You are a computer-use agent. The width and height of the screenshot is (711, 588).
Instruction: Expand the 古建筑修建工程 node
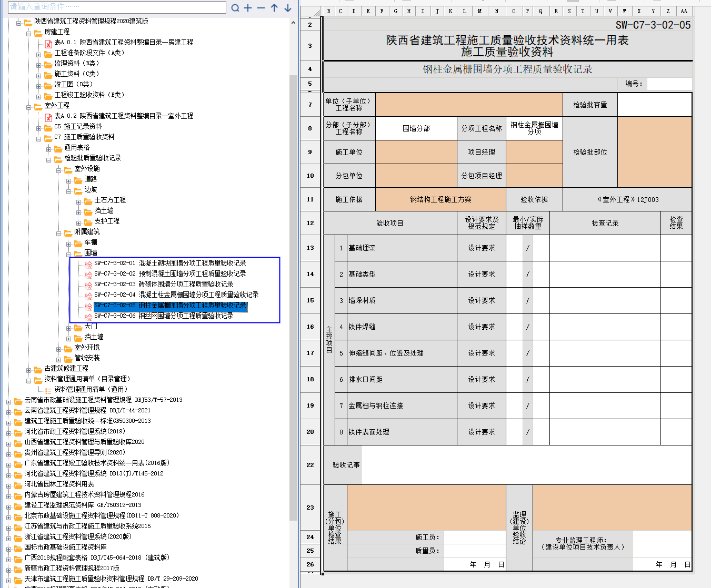pyautogui.click(x=29, y=369)
